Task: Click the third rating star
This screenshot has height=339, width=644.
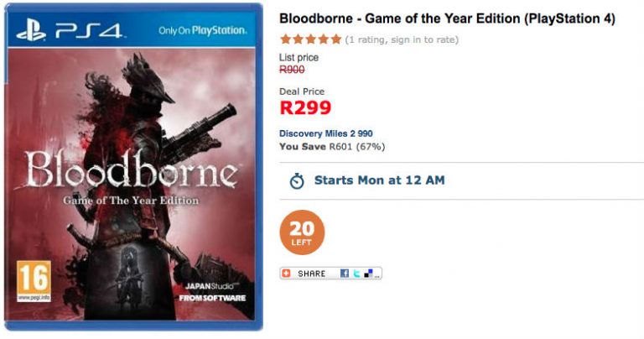Action: pyautogui.click(x=310, y=39)
